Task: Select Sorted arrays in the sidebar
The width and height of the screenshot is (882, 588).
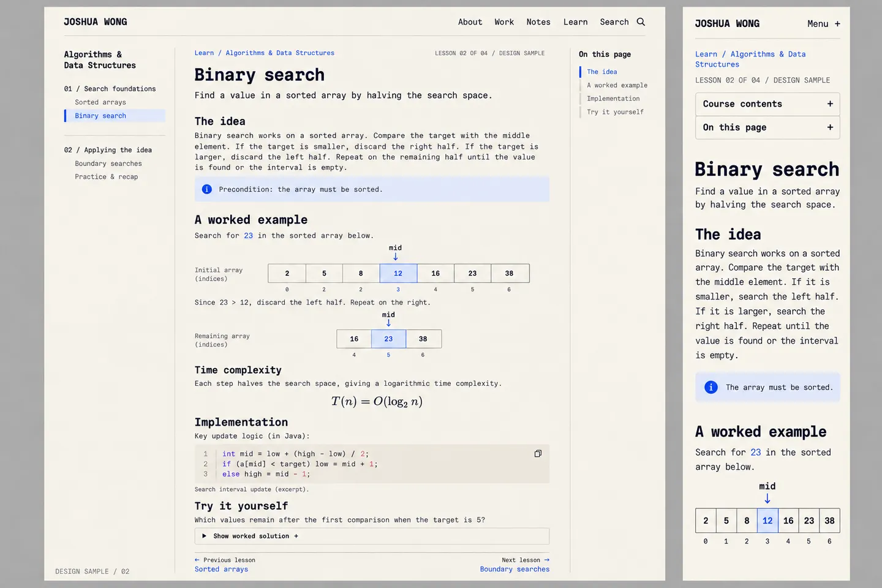Action: (x=100, y=102)
